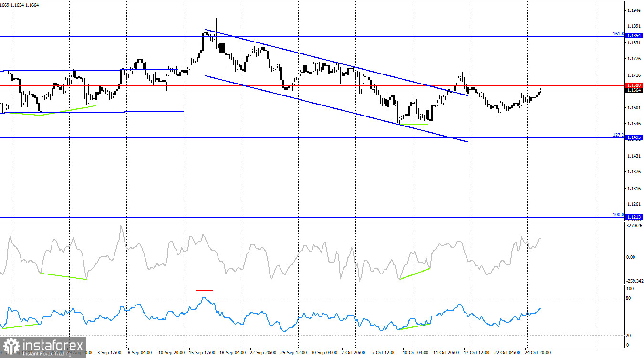Select the lower descending channel trendline
This screenshot has width=644, height=358.
point(336,108)
